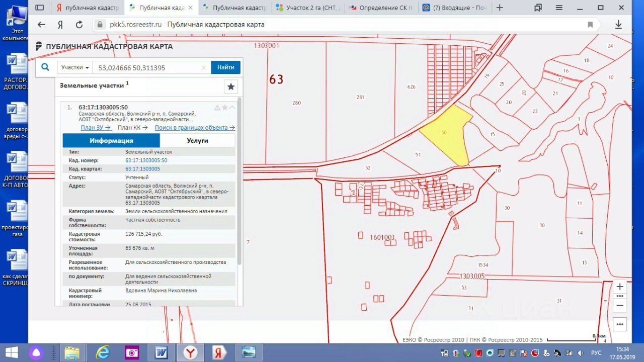Switch to first tab публичная кадастр
The height and width of the screenshot is (362, 644).
[x=87, y=8]
